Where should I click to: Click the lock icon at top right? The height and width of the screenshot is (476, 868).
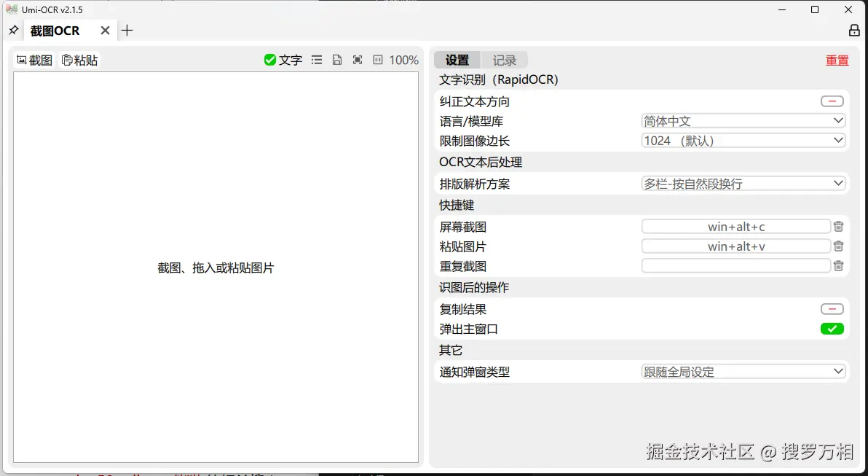click(854, 31)
